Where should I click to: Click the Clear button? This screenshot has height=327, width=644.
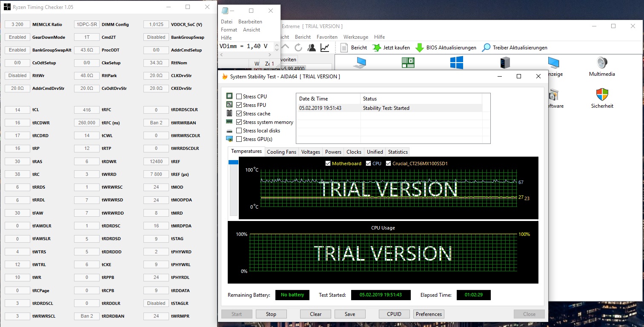point(315,314)
